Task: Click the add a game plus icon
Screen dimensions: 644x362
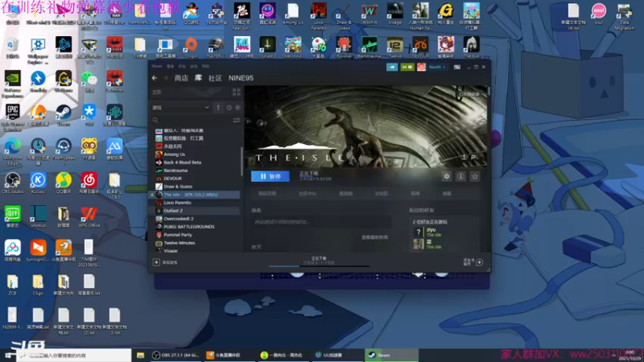Action: [156, 262]
